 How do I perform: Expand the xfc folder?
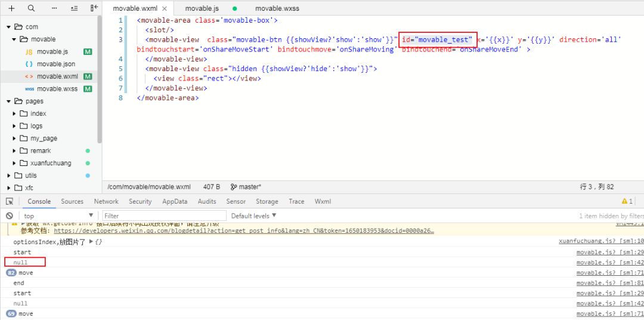point(8,187)
